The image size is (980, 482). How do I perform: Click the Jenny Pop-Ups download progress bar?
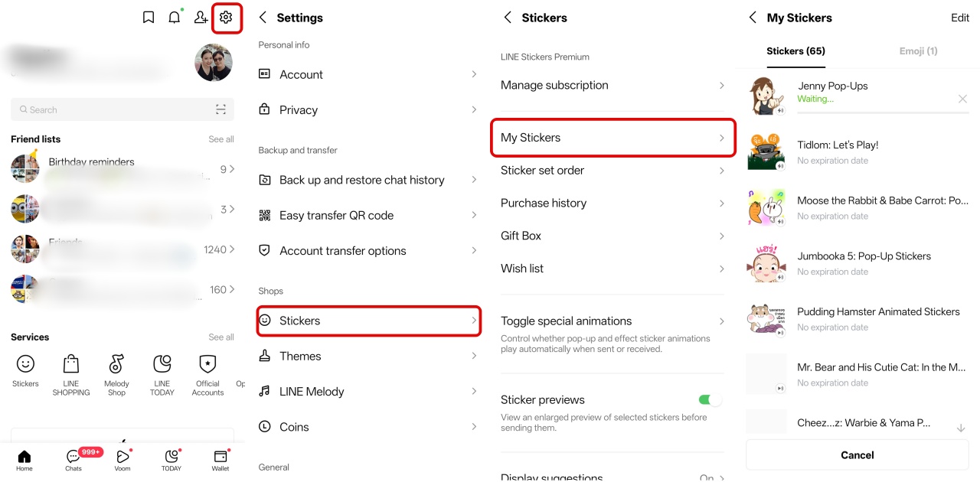(x=883, y=112)
